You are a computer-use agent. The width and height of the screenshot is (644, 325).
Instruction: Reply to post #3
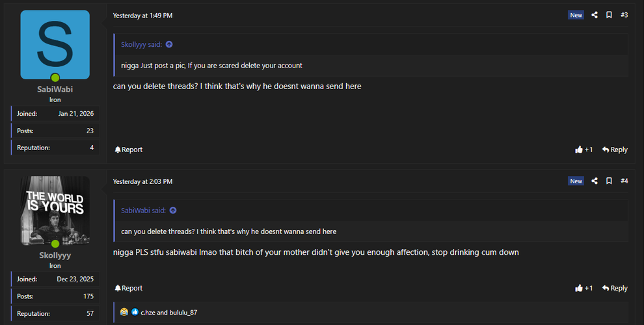615,149
